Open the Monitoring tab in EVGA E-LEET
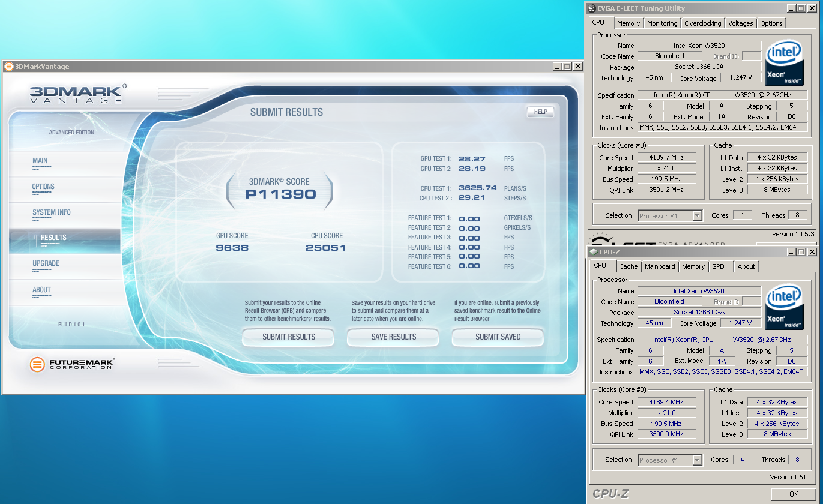Image resolution: width=823 pixels, height=504 pixels. point(662,23)
